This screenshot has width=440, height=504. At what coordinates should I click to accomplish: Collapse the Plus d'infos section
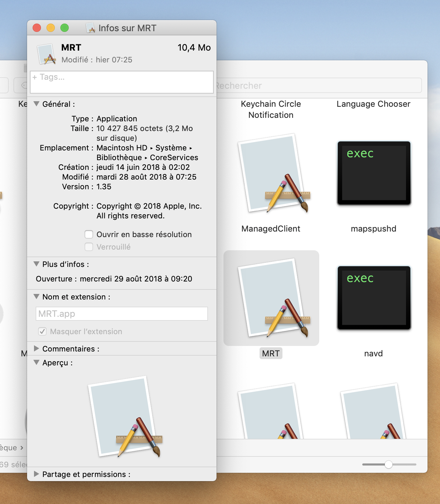pyautogui.click(x=36, y=264)
